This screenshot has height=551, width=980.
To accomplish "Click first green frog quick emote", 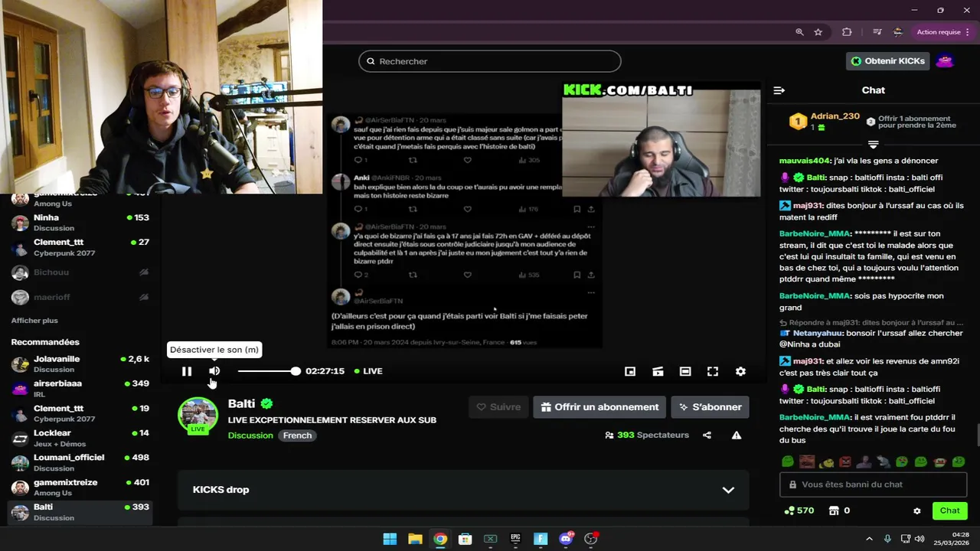I will tap(787, 461).
